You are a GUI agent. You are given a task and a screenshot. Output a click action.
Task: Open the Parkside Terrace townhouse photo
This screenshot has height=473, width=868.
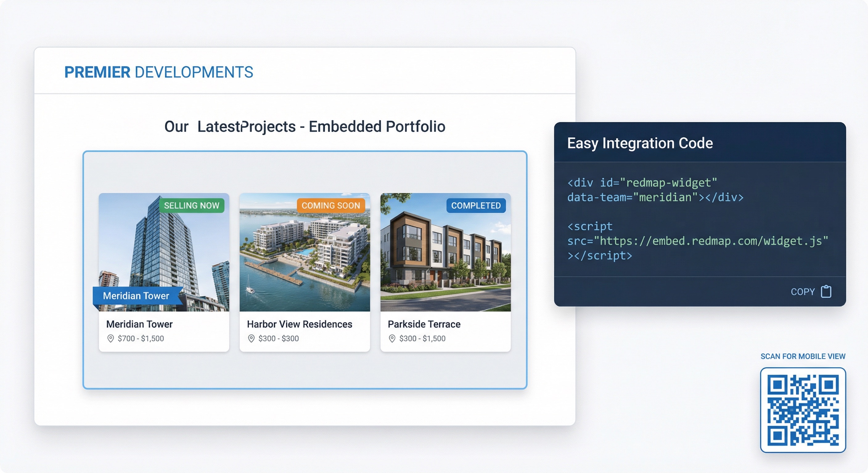[x=445, y=252]
